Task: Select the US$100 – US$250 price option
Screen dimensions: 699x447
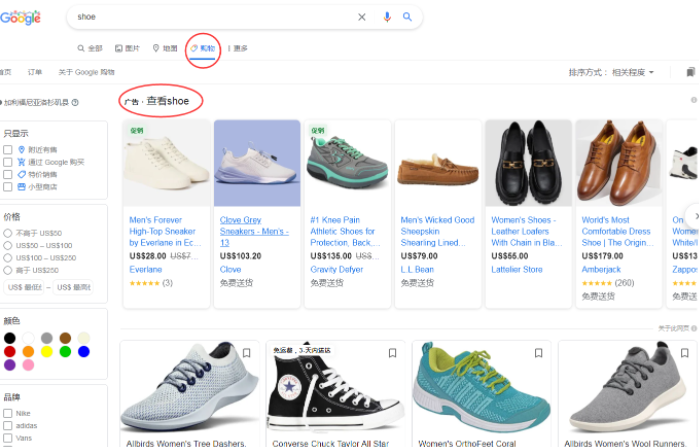Action: [x=8, y=258]
